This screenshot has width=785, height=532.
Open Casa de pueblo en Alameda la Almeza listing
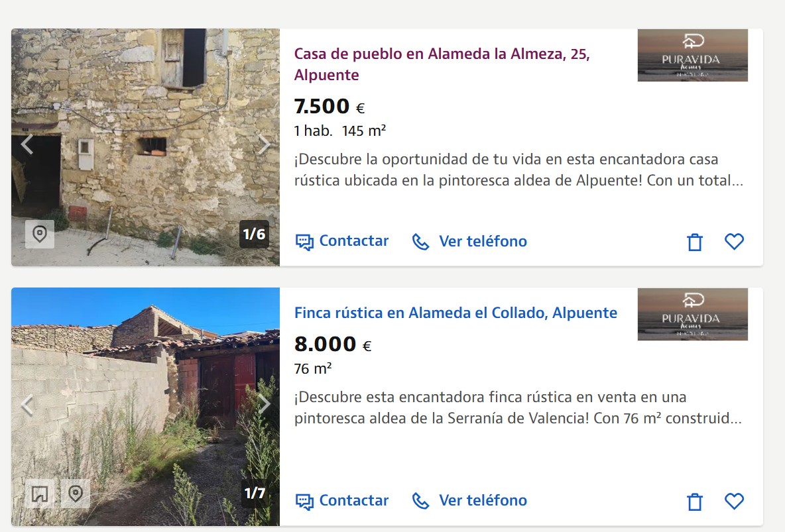pos(442,64)
